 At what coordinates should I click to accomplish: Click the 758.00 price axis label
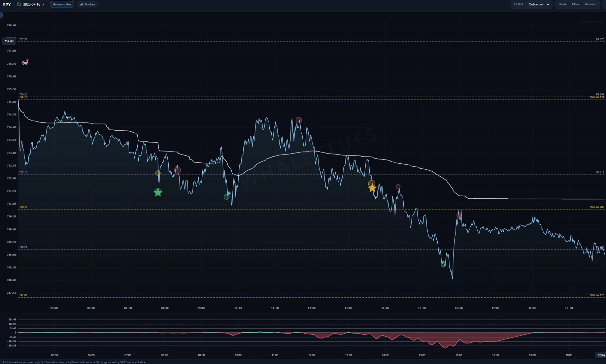coord(11,25)
